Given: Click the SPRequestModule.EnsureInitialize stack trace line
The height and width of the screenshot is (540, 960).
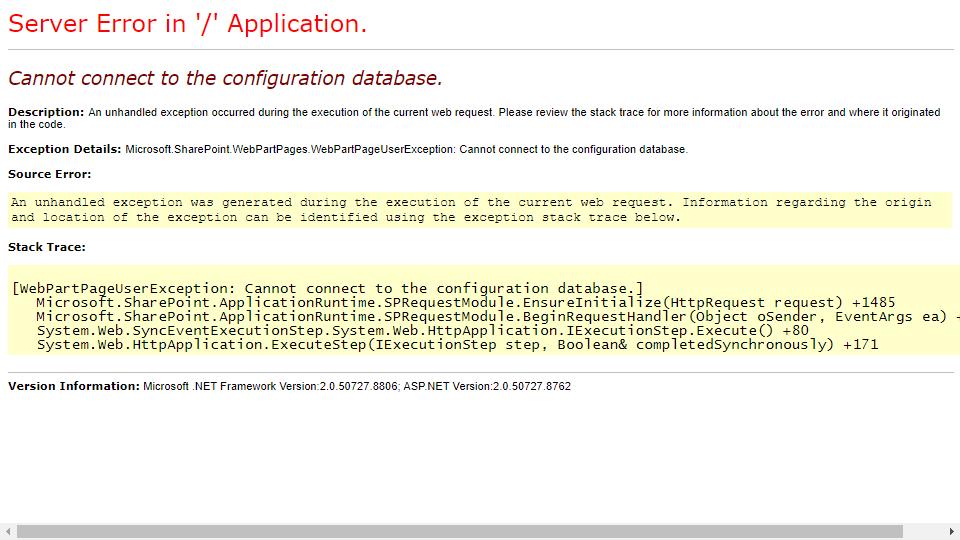Looking at the screenshot, I should [x=465, y=302].
